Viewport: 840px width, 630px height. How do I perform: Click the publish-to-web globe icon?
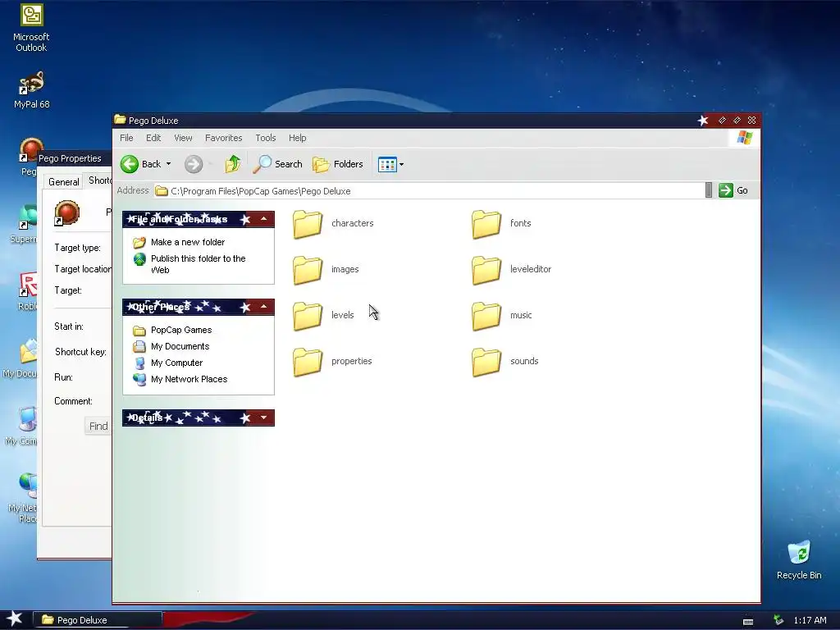pyautogui.click(x=139, y=259)
